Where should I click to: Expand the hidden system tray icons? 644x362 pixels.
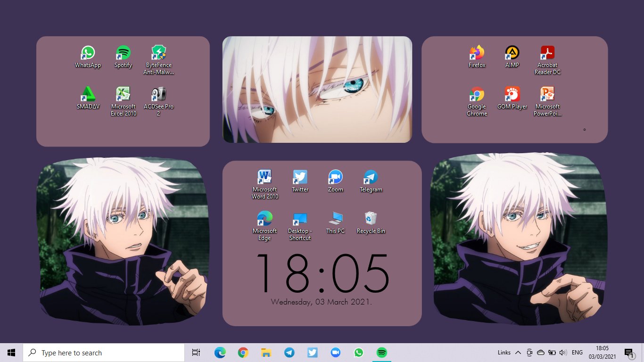(x=518, y=353)
